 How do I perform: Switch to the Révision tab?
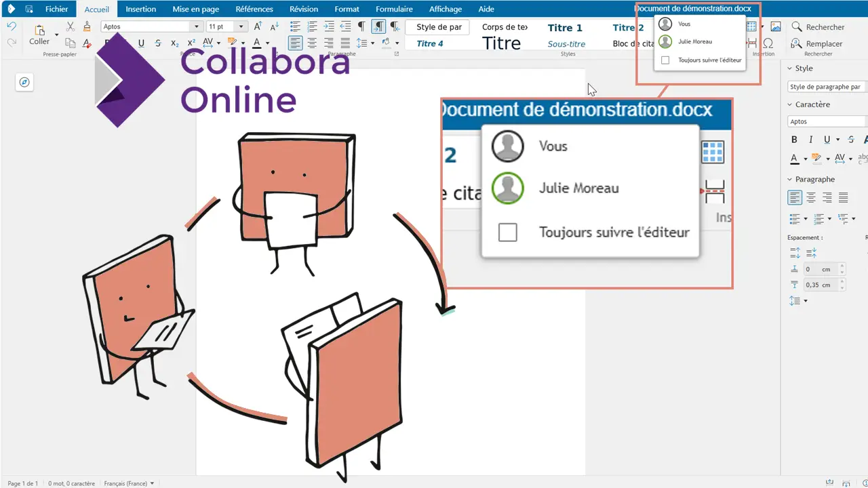coord(304,9)
